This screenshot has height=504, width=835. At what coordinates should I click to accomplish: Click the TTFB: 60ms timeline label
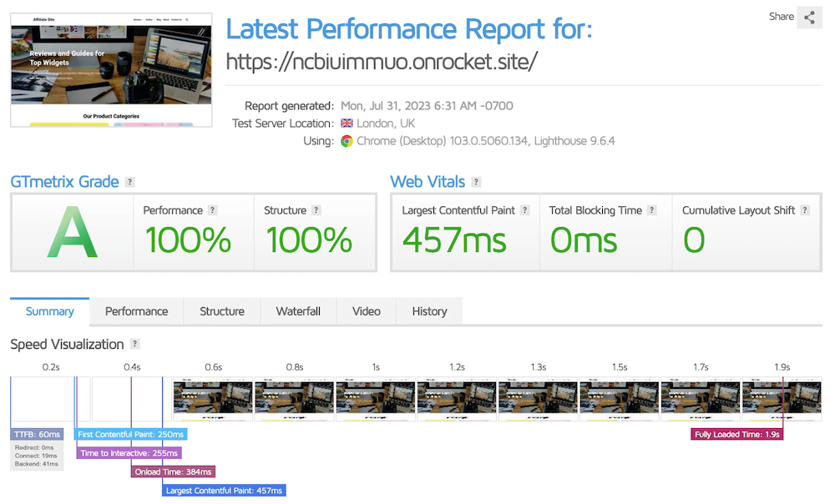click(x=37, y=434)
